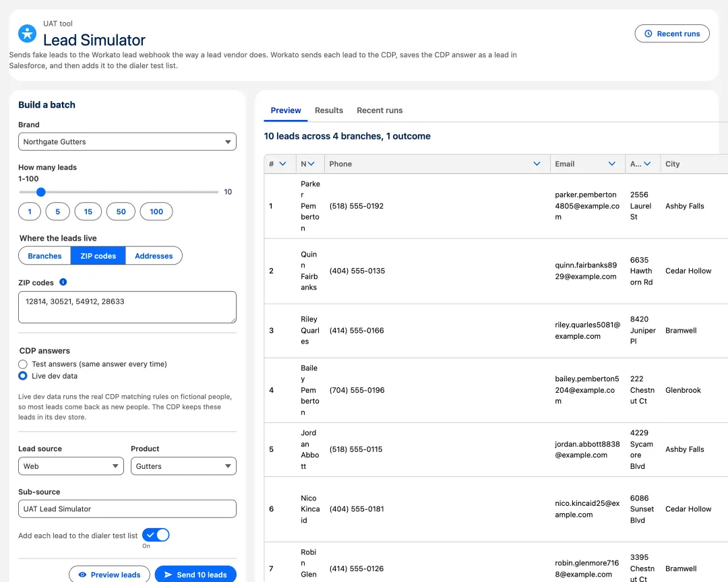The height and width of the screenshot is (582, 728).
Task: Set lead count preset to 15
Action: pos(88,212)
